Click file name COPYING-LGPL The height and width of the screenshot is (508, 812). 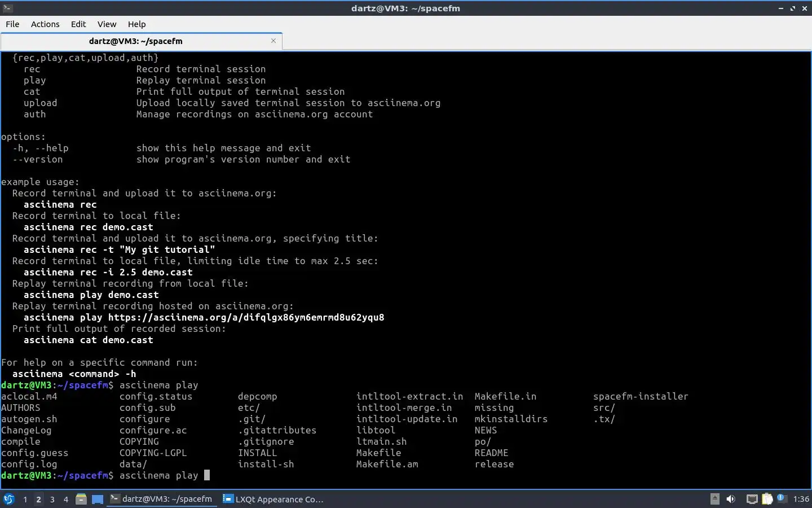(153, 453)
